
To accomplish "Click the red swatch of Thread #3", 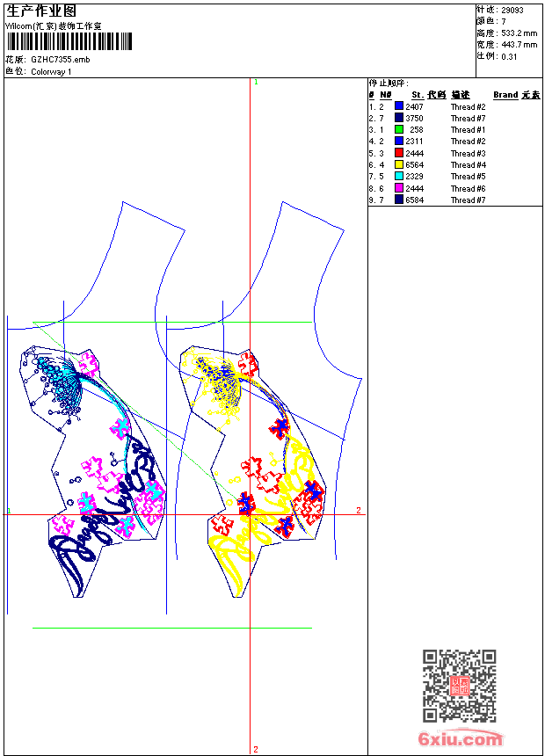I will tap(399, 153).
